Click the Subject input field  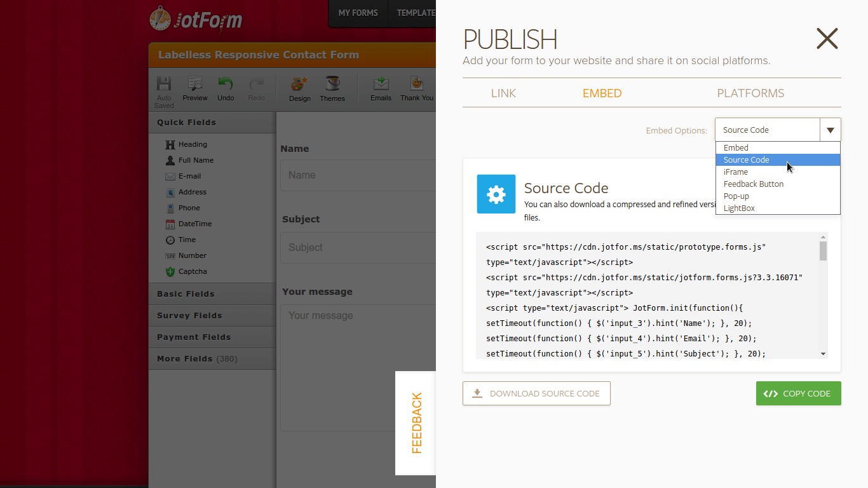[x=358, y=248]
